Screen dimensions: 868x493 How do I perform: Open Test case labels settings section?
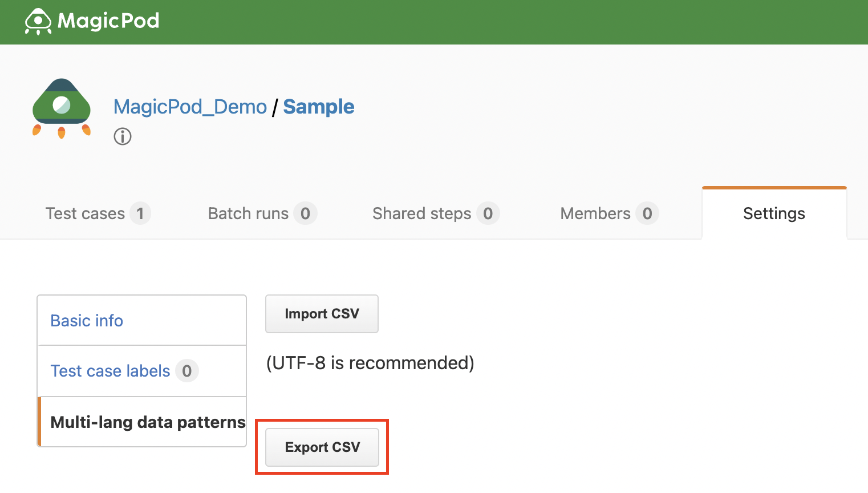pos(110,371)
